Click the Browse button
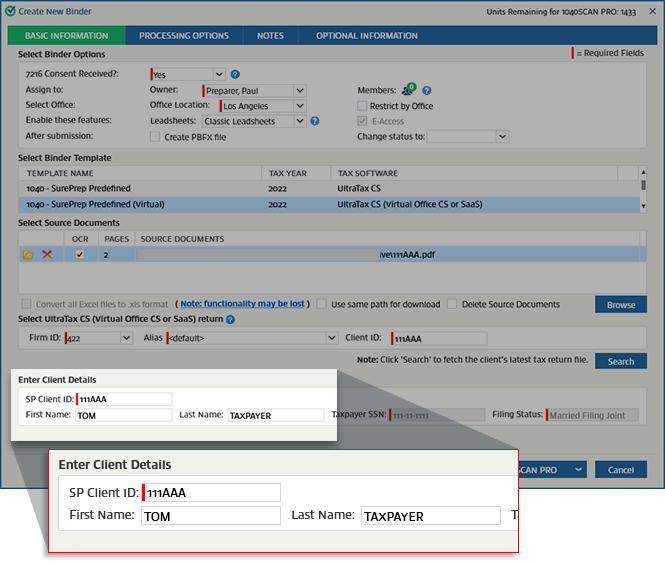Image resolution: width=665 pixels, height=565 pixels. pos(620,304)
